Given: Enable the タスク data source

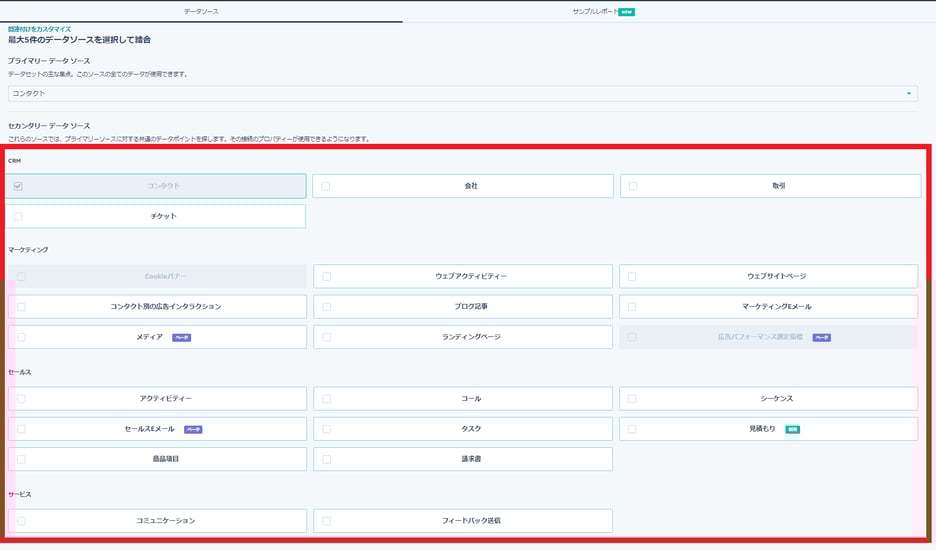Looking at the screenshot, I should click(327, 429).
